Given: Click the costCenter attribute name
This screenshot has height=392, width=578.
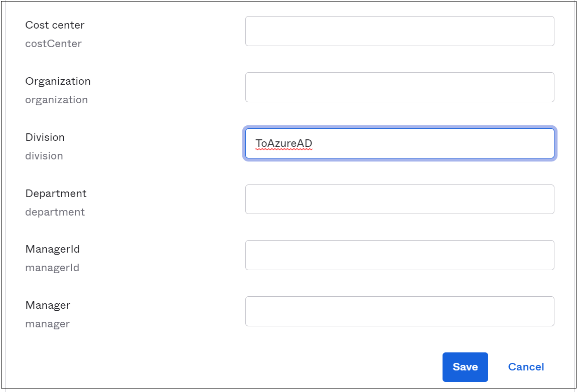Looking at the screenshot, I should tap(53, 44).
